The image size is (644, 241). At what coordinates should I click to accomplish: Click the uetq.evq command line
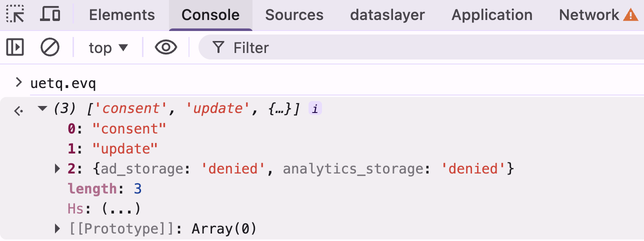pyautogui.click(x=63, y=82)
